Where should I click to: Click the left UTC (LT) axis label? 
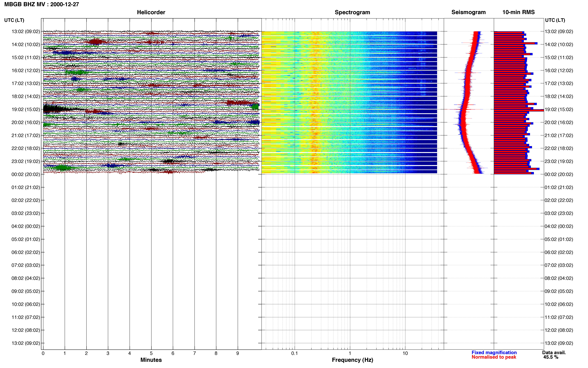14,20
